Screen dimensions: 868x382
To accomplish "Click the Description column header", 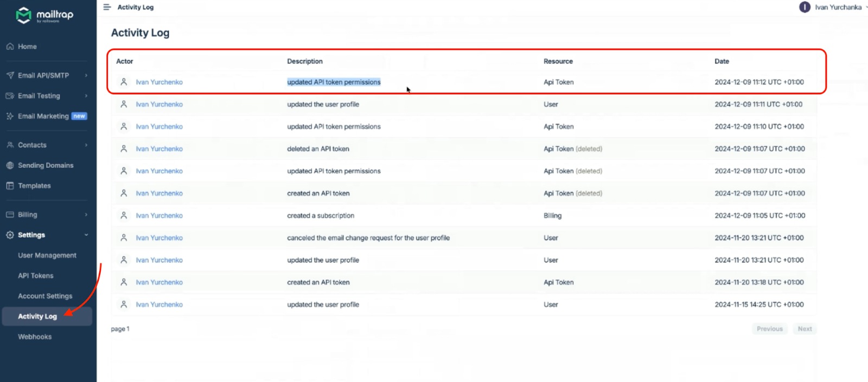I will pos(305,61).
